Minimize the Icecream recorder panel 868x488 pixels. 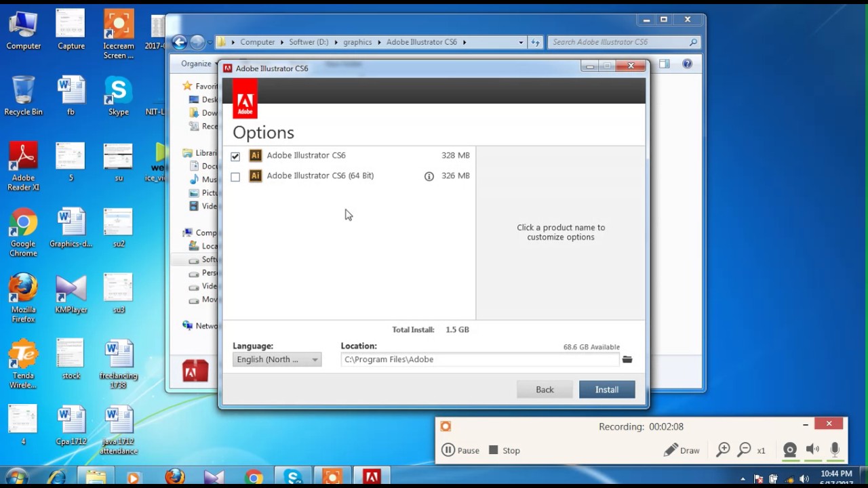(805, 425)
